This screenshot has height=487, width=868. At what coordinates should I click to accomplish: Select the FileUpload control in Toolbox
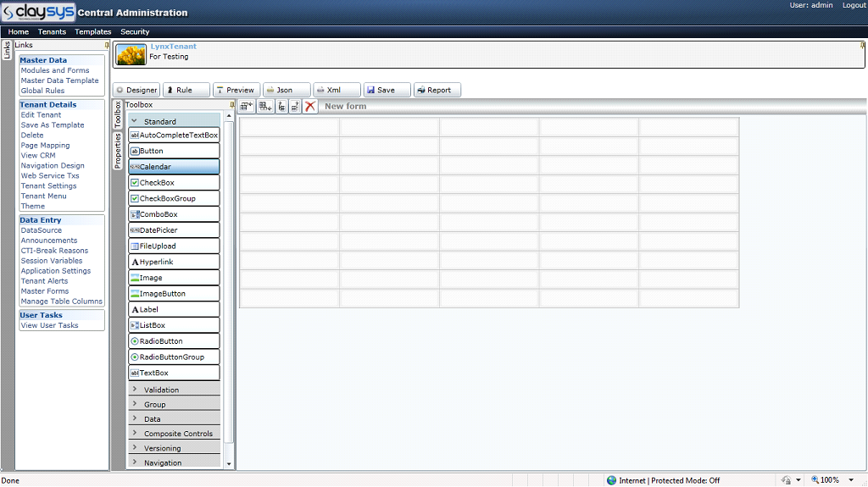coord(174,246)
